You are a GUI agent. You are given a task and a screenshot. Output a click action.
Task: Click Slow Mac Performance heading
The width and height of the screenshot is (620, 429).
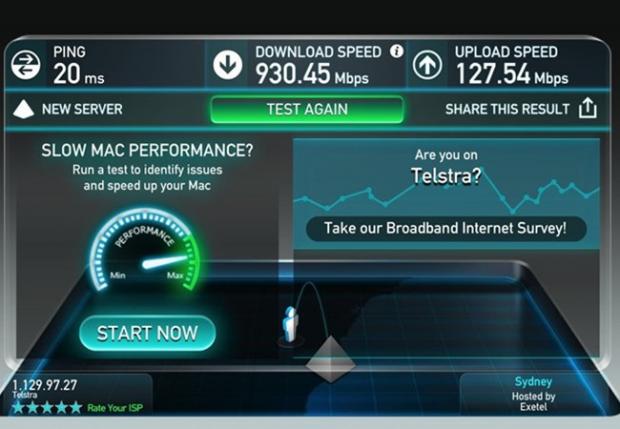pyautogui.click(x=147, y=150)
